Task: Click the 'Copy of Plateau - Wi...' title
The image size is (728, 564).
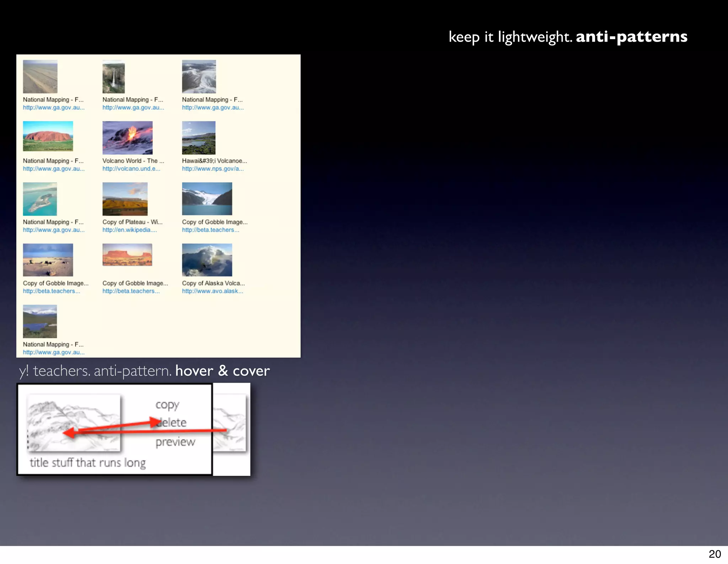Action: pyautogui.click(x=133, y=222)
